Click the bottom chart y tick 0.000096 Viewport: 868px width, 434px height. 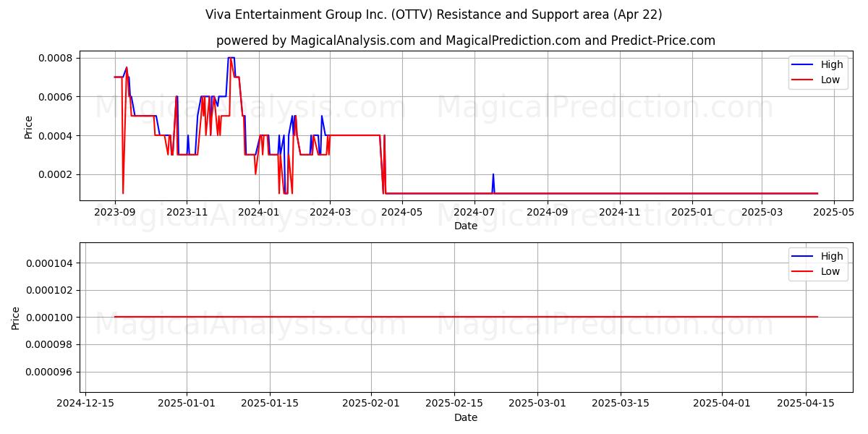48,372
